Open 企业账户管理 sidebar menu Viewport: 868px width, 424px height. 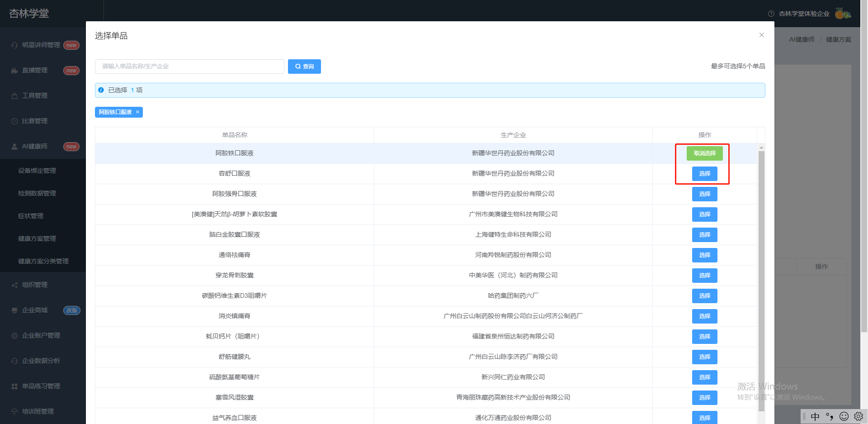click(x=43, y=336)
